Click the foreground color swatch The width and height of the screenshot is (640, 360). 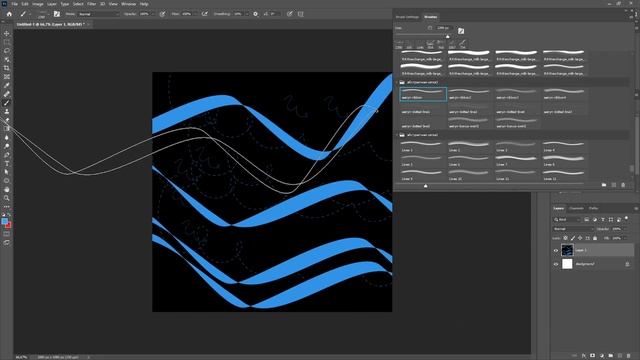pos(4,221)
